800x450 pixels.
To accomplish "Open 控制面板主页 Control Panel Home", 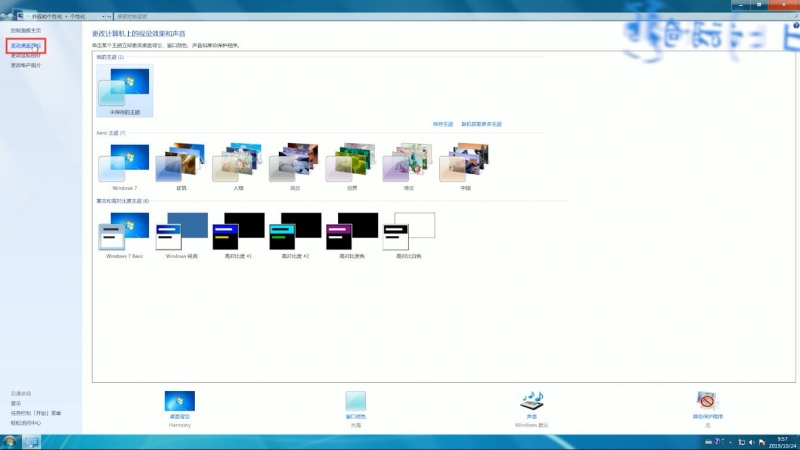I will 26,31.
